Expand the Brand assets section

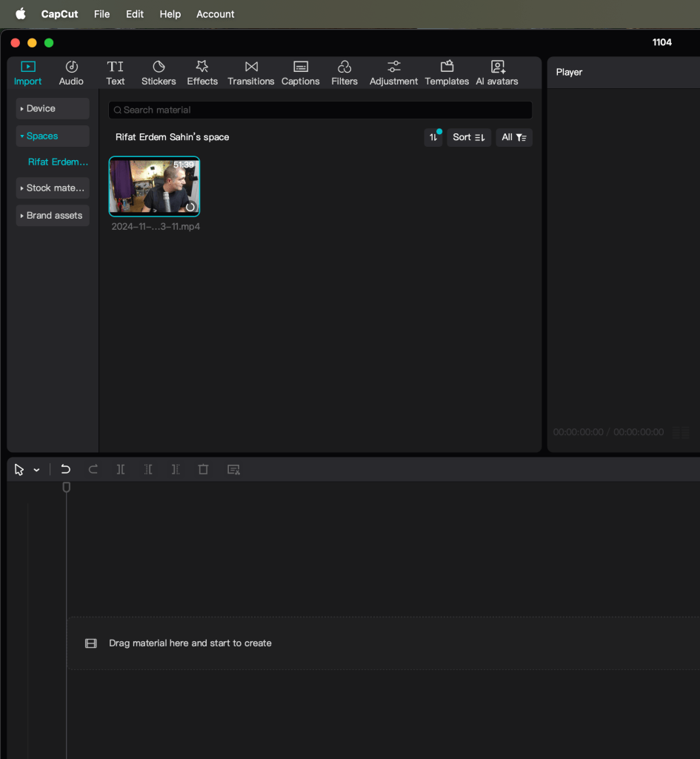pyautogui.click(x=53, y=216)
